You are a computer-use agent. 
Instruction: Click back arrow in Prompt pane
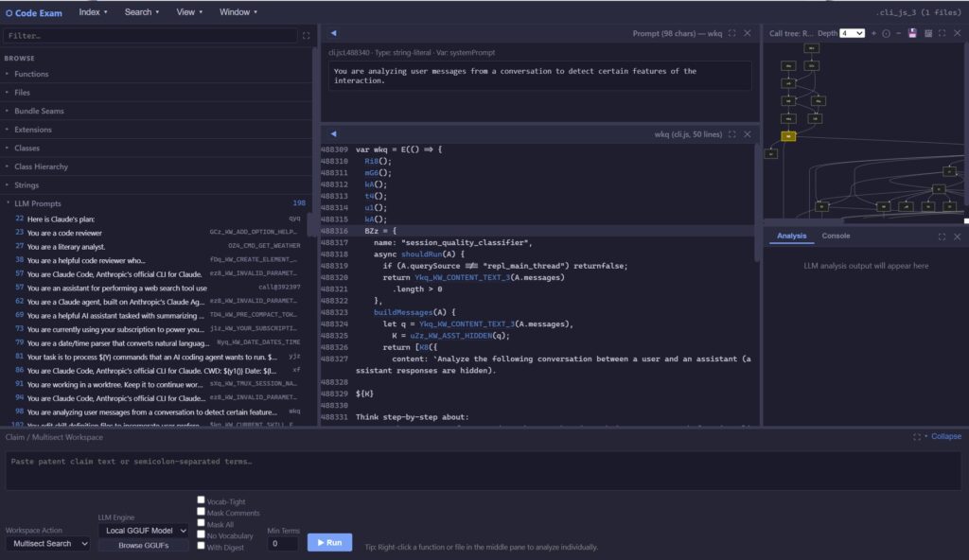334,33
